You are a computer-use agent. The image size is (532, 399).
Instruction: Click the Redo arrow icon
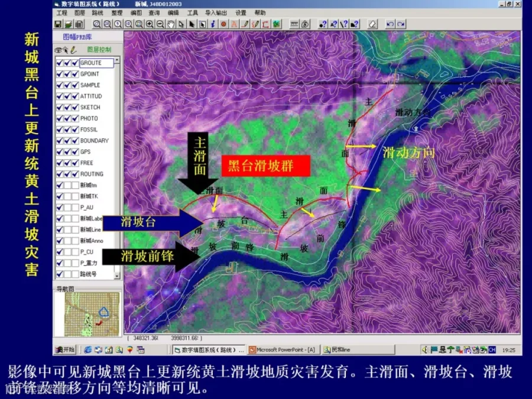point(401,24)
